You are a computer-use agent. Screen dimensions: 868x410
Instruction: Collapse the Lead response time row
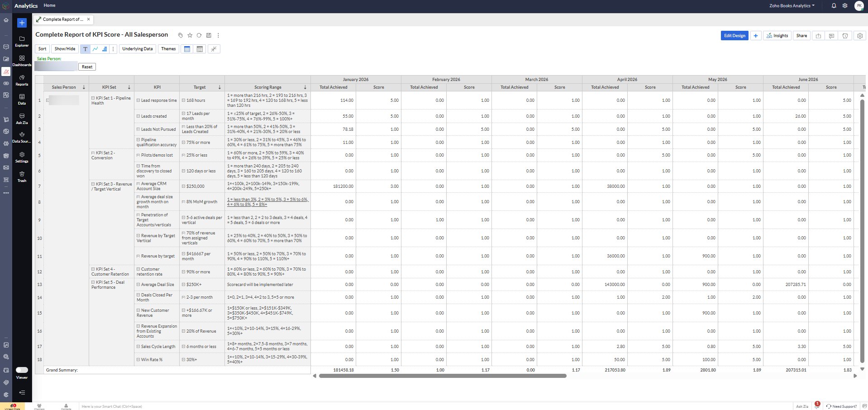click(138, 100)
